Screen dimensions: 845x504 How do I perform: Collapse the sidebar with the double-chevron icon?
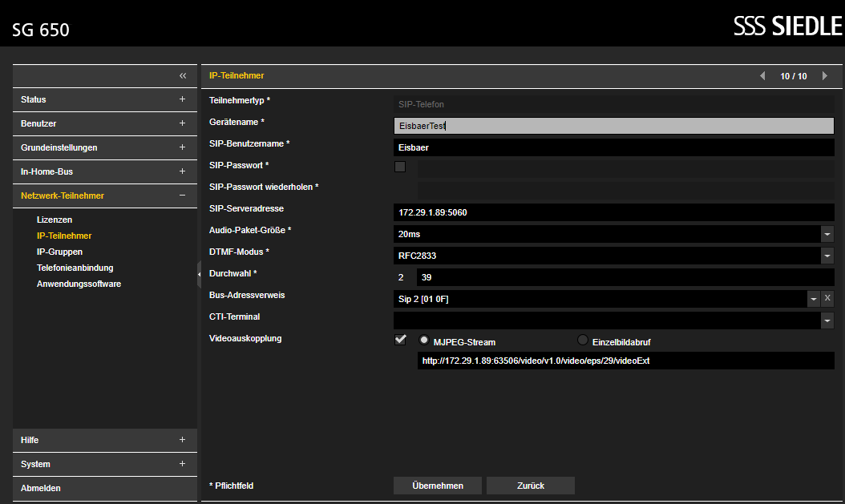pyautogui.click(x=183, y=76)
